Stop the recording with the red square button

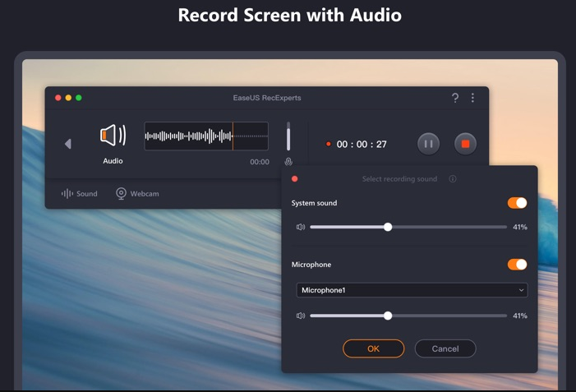point(465,144)
